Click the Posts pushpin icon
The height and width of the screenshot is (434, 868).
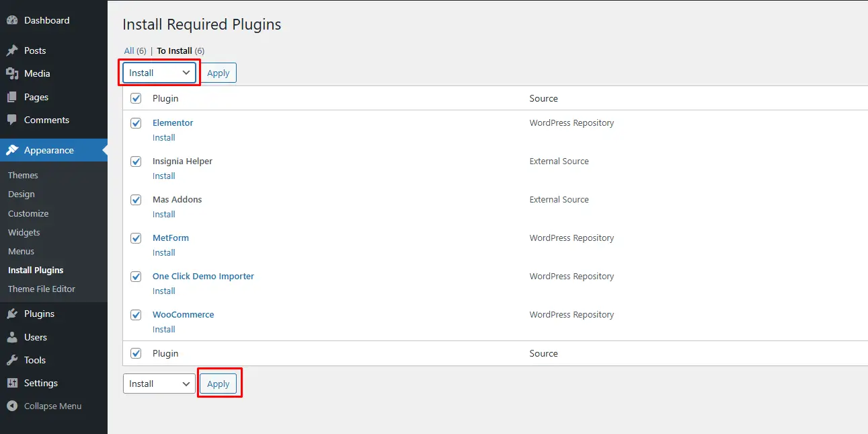pos(12,50)
